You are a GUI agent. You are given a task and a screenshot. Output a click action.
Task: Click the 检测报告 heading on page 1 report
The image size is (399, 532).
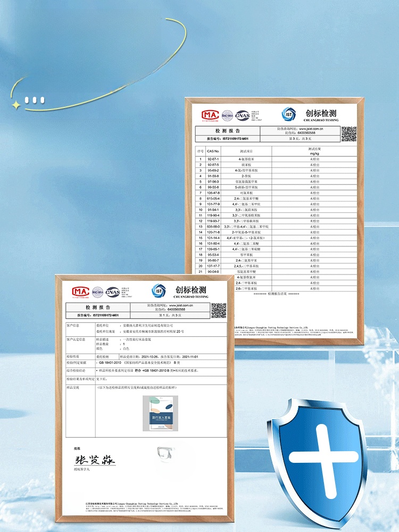pos(98,307)
